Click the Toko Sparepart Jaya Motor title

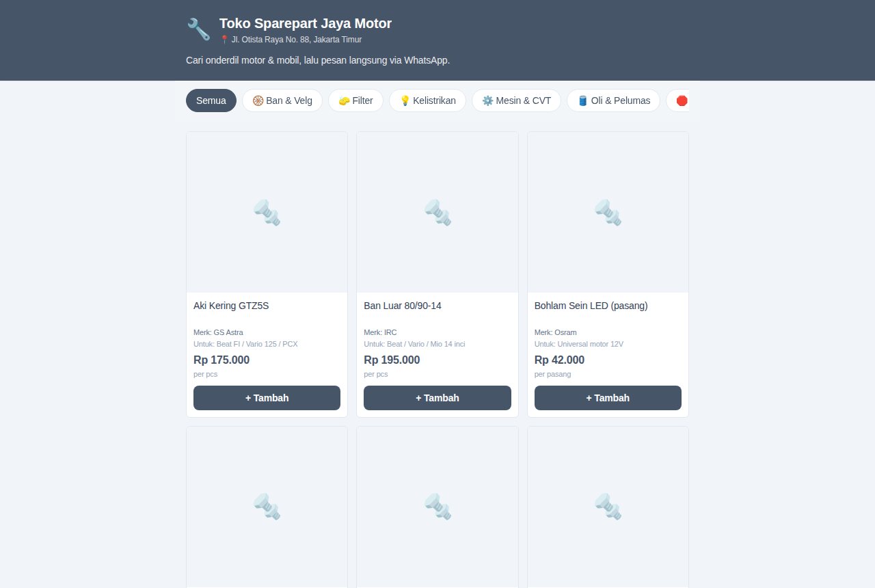click(x=306, y=23)
